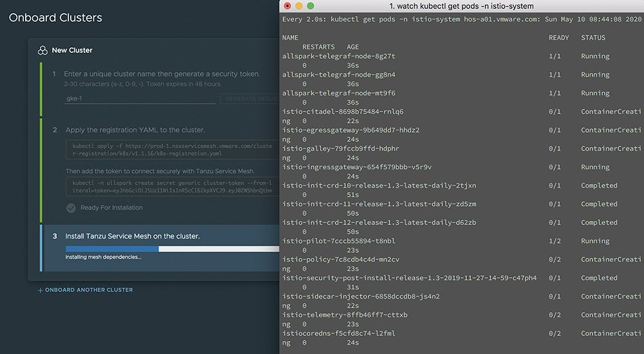The height and width of the screenshot is (354, 644).
Task: Click the istio-telemetry-8ffb46ff7-cttxb pod name
Action: click(x=345, y=315)
